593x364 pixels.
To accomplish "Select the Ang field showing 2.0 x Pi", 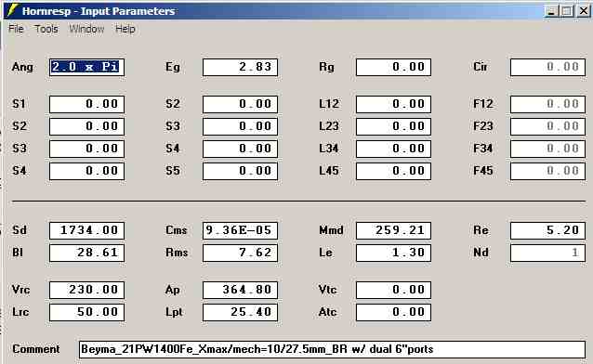I will [x=86, y=67].
